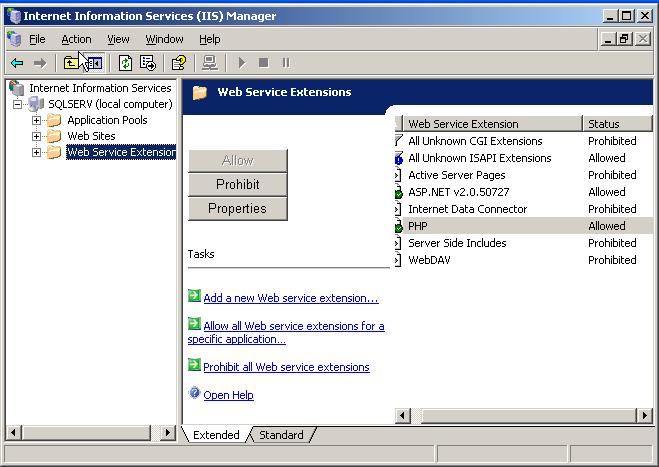Collapse the SQLSERV (local computer) node
659x467 pixels.
click(x=17, y=104)
